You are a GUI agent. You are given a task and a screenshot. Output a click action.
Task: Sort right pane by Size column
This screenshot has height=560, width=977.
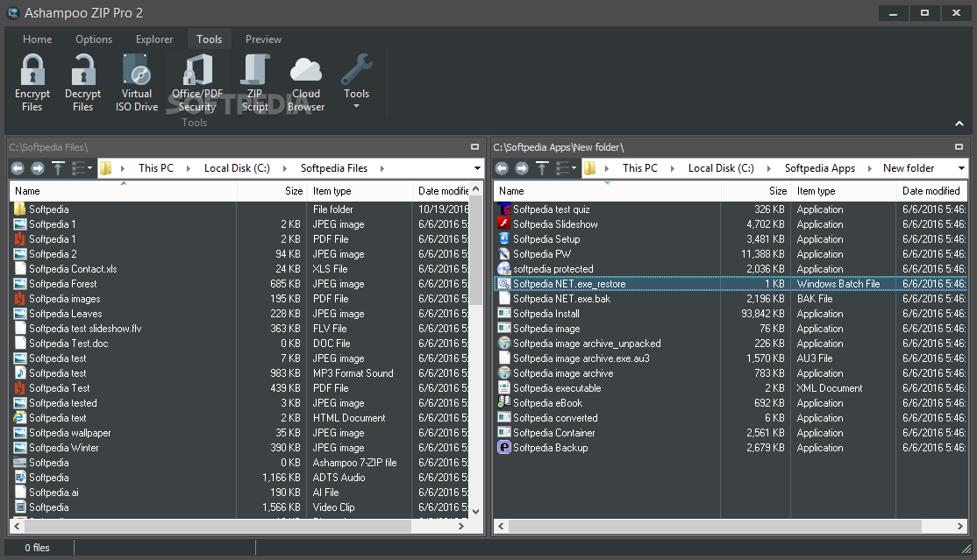click(x=756, y=191)
